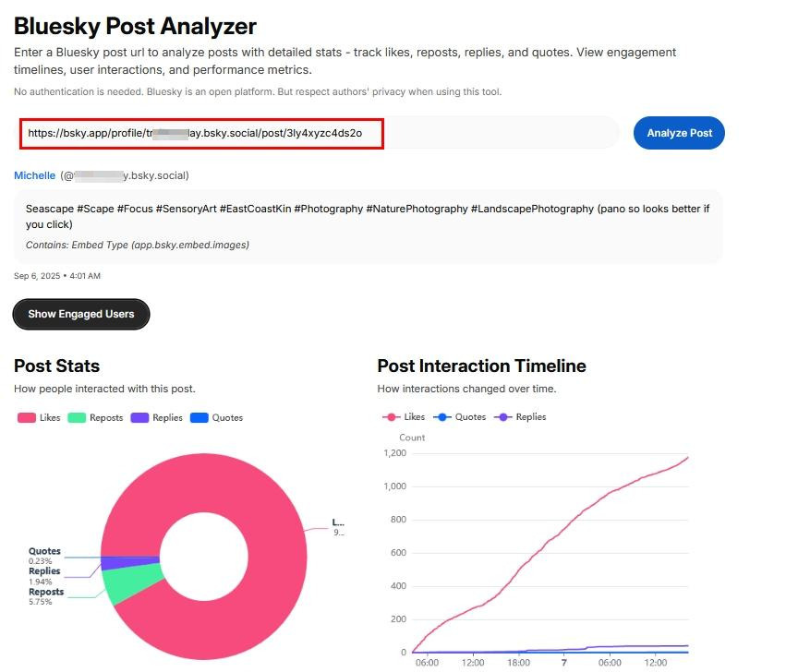Click the pink Likes dot icon in timeline legend
Viewport: 786px width, 672px height.
[x=393, y=416]
